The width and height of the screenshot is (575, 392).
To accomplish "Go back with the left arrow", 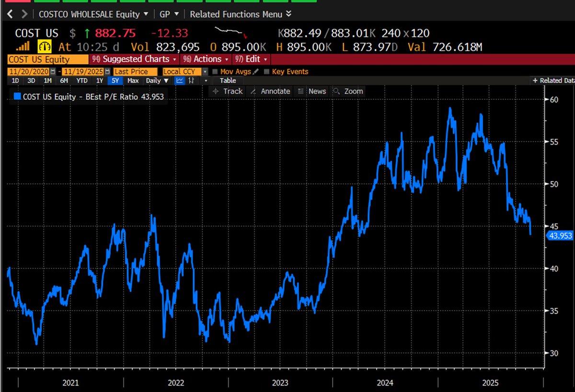I will pyautogui.click(x=10, y=14).
